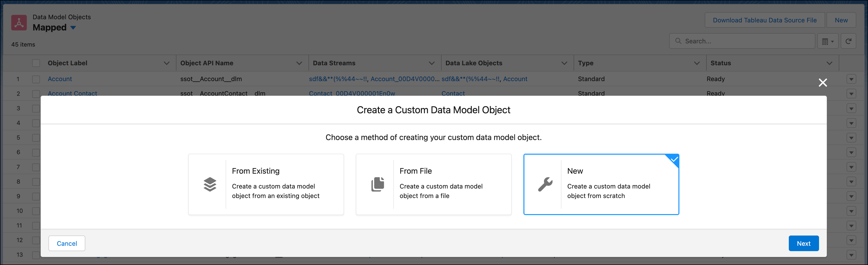
Task: Open the Mapped list view dropdown
Action: click(73, 28)
